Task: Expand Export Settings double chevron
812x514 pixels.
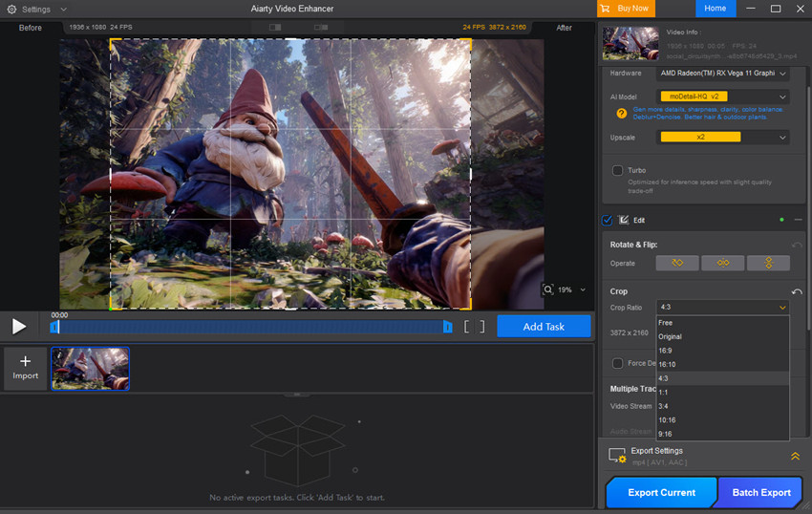Action: coord(795,456)
